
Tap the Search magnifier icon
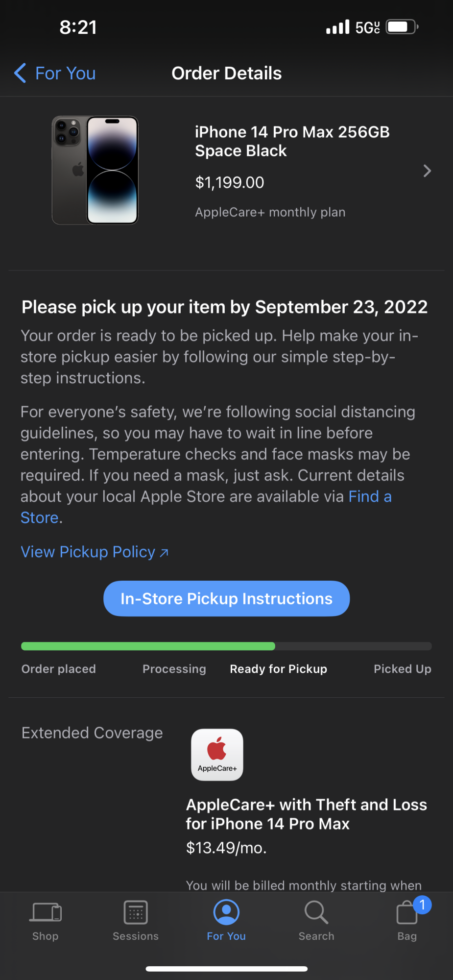pyautogui.click(x=316, y=912)
